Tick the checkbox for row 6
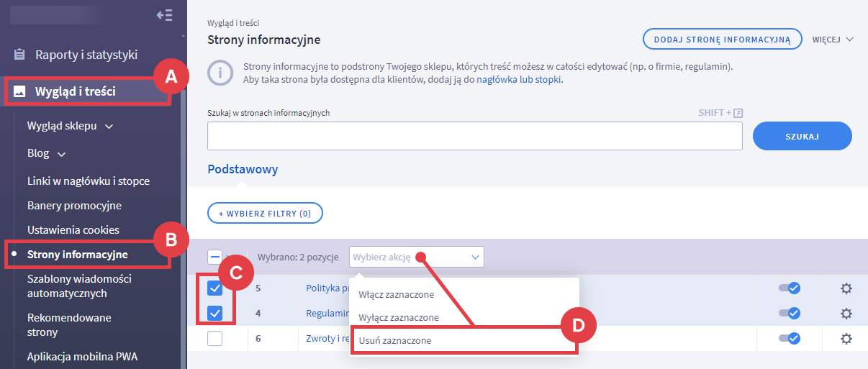868x369 pixels. [x=214, y=339]
